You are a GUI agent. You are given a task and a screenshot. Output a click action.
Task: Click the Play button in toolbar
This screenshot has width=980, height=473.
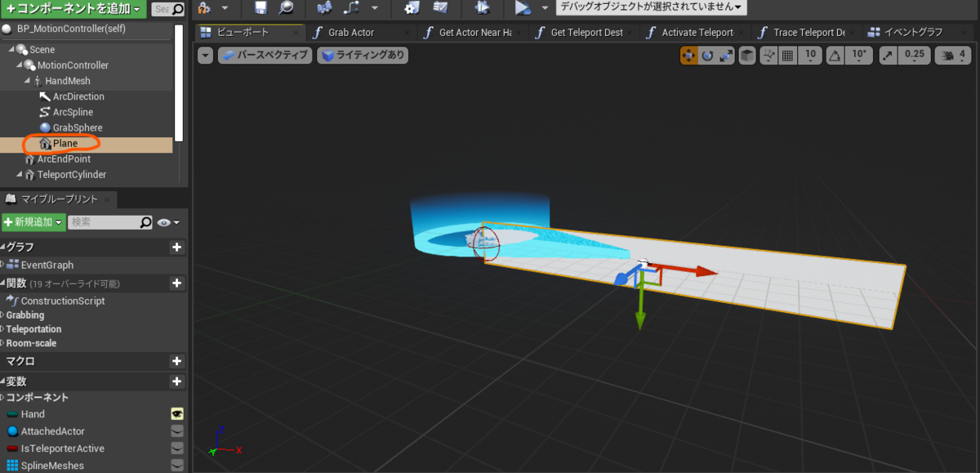coord(523,8)
